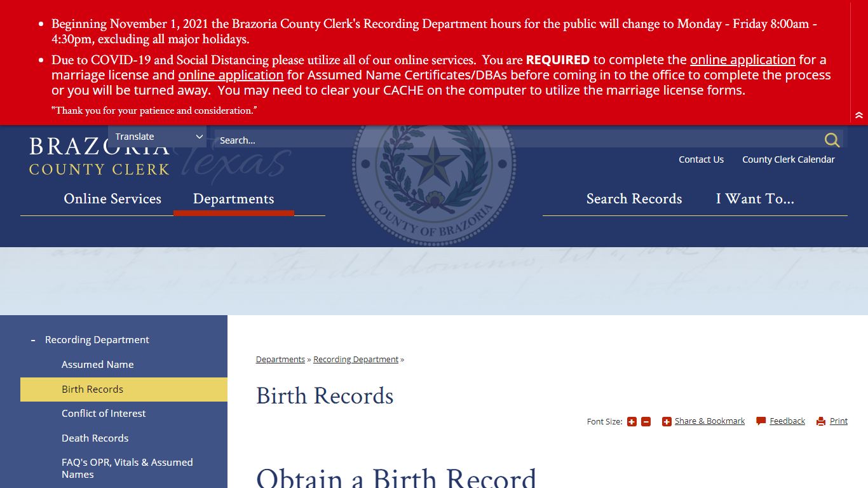
Task: Select Conflict of Interest in sidebar
Action: pyautogui.click(x=104, y=414)
